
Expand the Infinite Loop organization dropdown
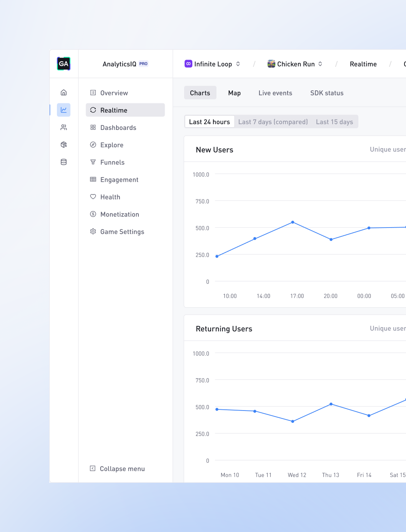click(x=238, y=64)
